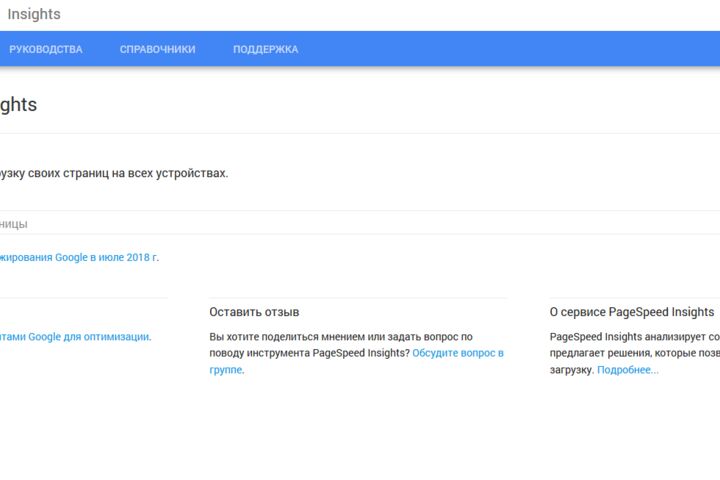720x480 pixels.
Task: Click the paragraph starting Вы хотите поделиться
Action: click(356, 353)
